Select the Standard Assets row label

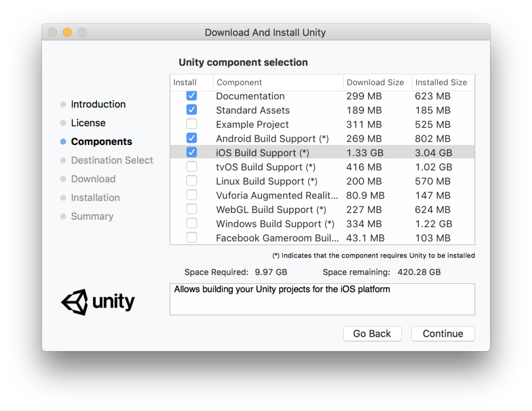(x=253, y=110)
